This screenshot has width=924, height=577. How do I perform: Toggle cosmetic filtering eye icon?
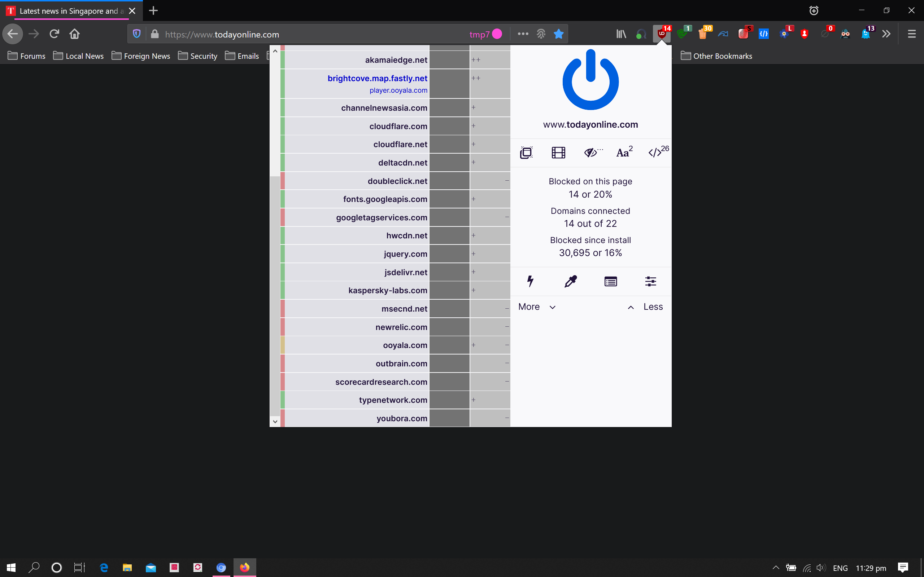point(591,153)
